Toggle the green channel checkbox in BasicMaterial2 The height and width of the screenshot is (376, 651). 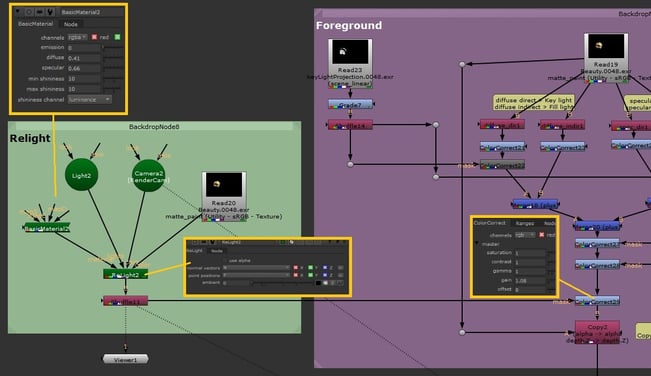point(117,37)
